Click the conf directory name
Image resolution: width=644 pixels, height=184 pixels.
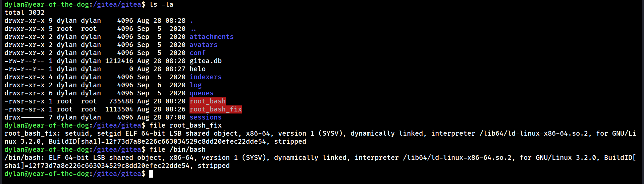[197, 53]
